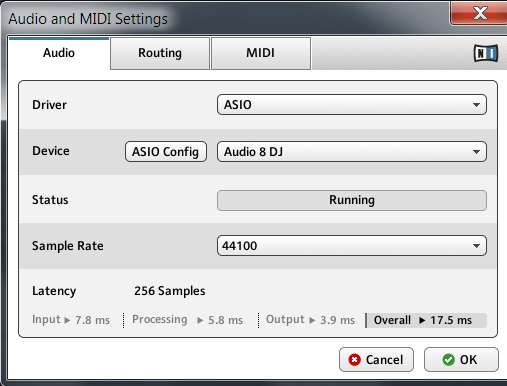Click the Input 7.8 ms latency readout
Viewport: 507px width, 386px height.
coord(71,320)
